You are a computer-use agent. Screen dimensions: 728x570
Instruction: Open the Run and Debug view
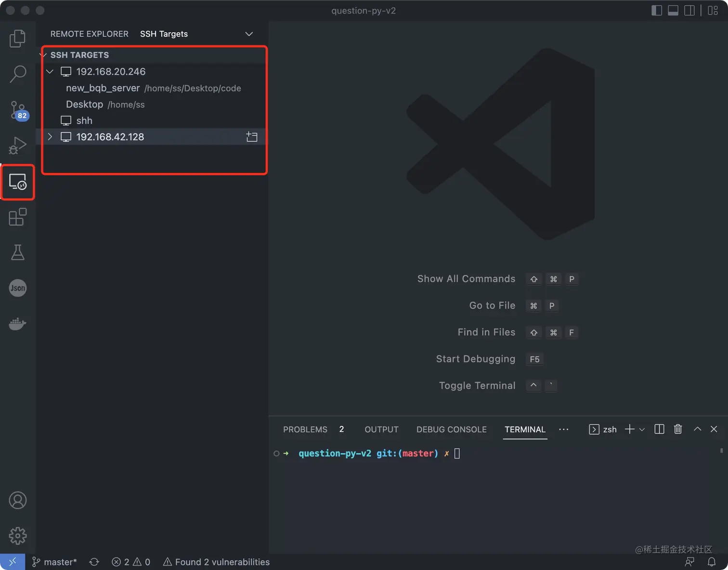click(18, 146)
